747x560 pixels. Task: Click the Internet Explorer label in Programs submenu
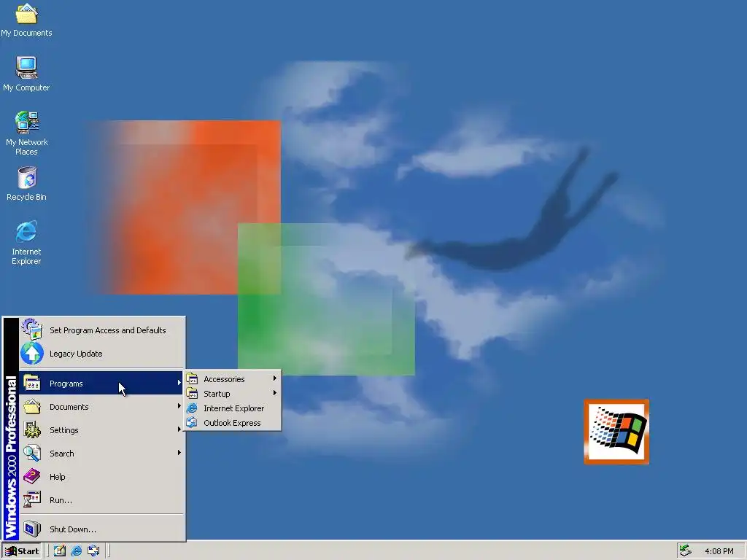click(x=233, y=408)
